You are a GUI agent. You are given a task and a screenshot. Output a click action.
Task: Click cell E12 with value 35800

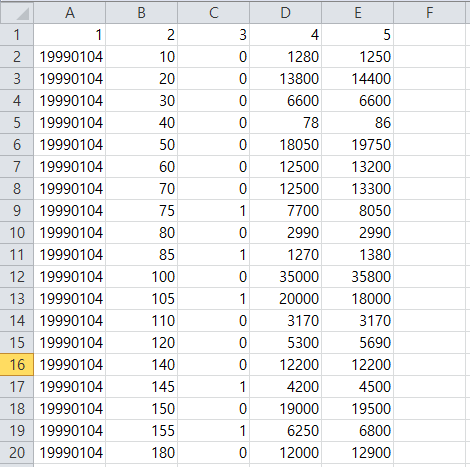pos(358,277)
